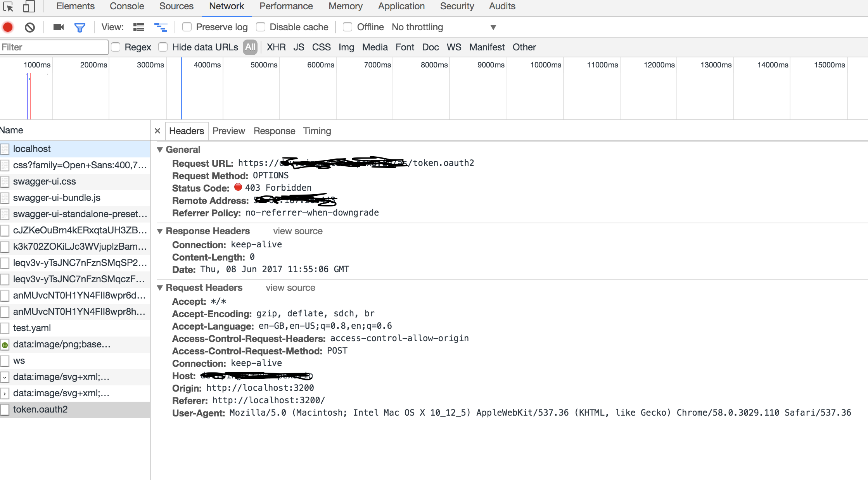Click the Filter text input field
Viewport: 868px width, 480px height.
coord(54,47)
